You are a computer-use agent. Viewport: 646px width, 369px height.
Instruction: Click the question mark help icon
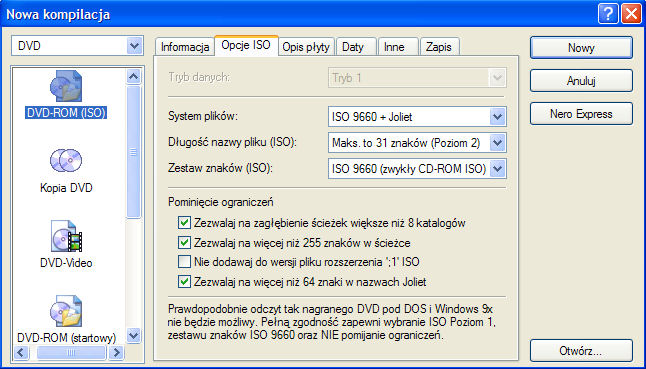click(x=608, y=15)
